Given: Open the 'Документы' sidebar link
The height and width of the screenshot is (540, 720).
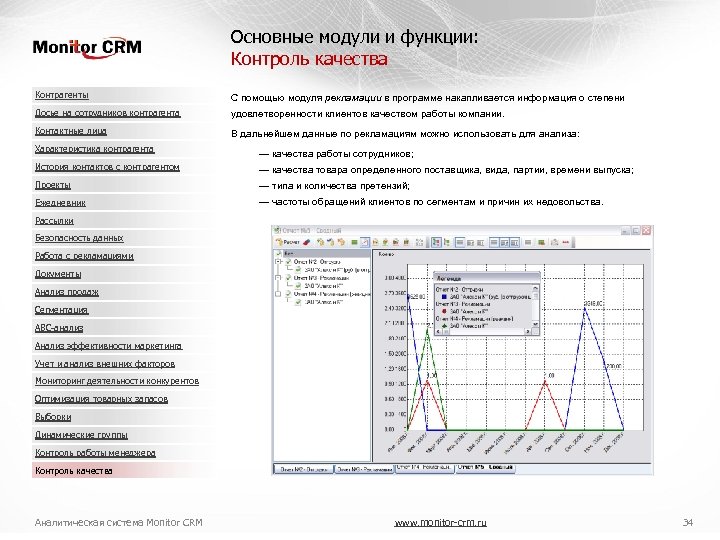Looking at the screenshot, I should point(58,274).
